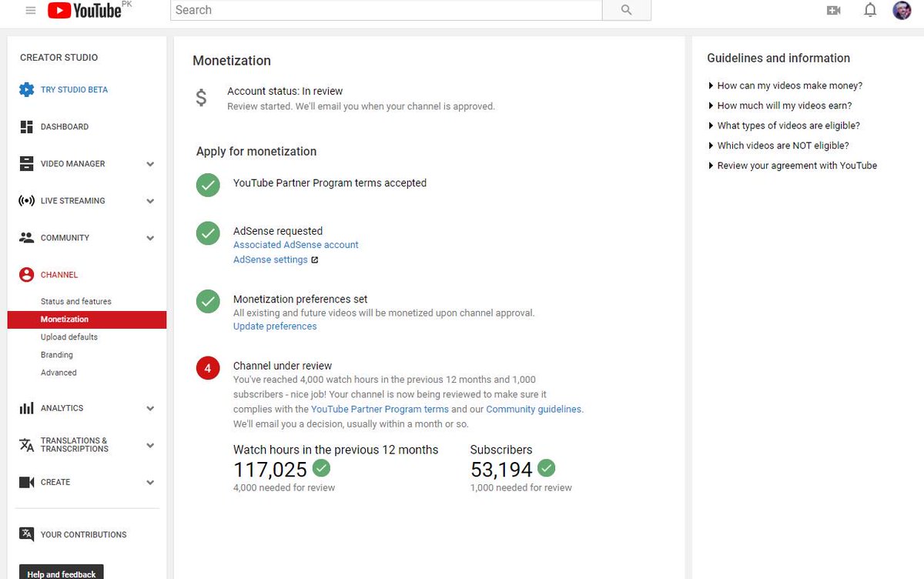The image size is (924, 579).
Task: Click the 'Account status: In review' text
Action: point(285,91)
